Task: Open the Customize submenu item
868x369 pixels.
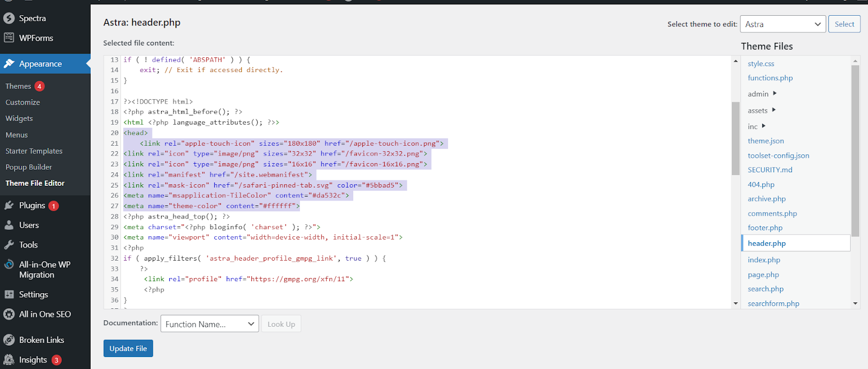Action: tap(23, 102)
